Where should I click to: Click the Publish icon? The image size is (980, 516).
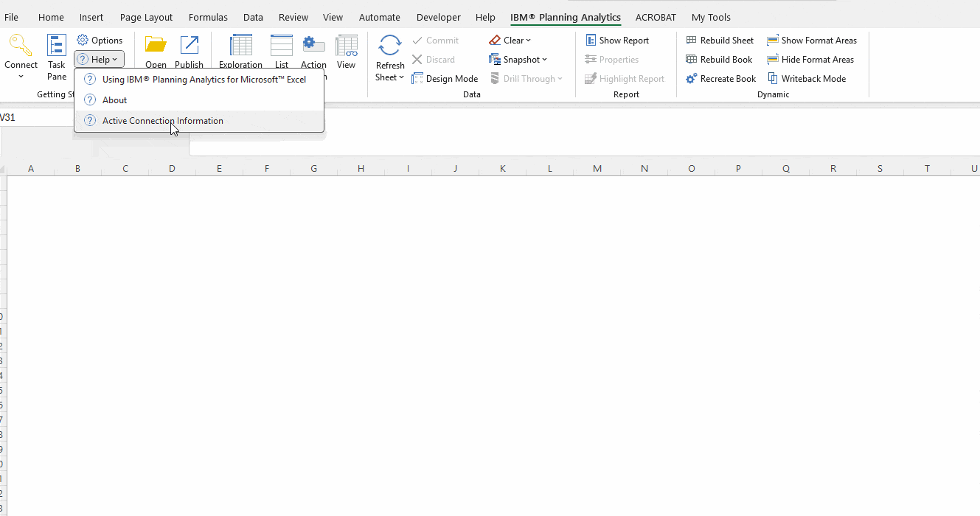pos(190,46)
